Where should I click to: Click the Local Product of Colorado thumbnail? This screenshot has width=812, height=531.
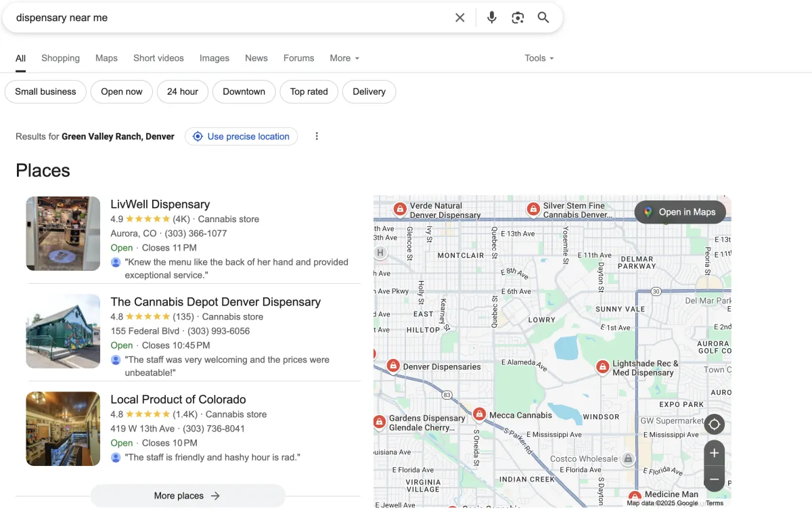(63, 429)
